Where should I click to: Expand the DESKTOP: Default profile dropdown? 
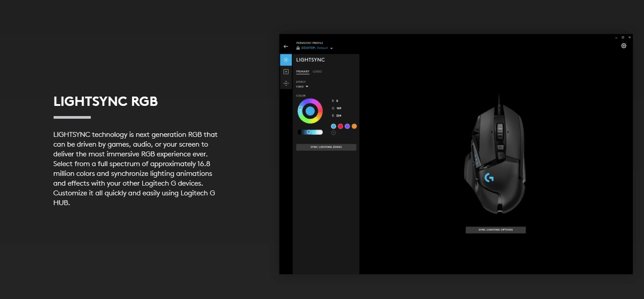click(x=317, y=48)
